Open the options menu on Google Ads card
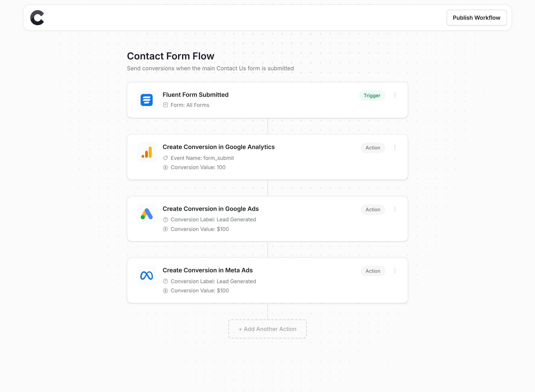Screen dimensions: 535x392 (395, 209)
